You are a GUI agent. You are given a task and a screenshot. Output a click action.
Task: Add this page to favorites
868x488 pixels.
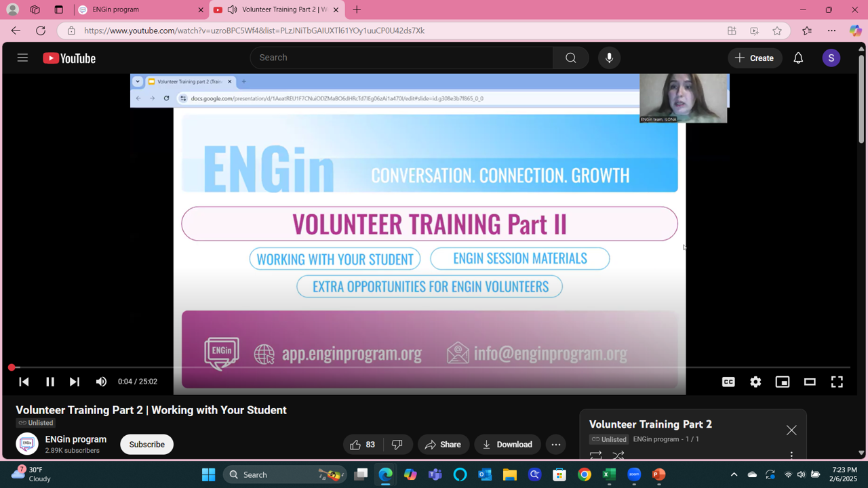coord(777,30)
